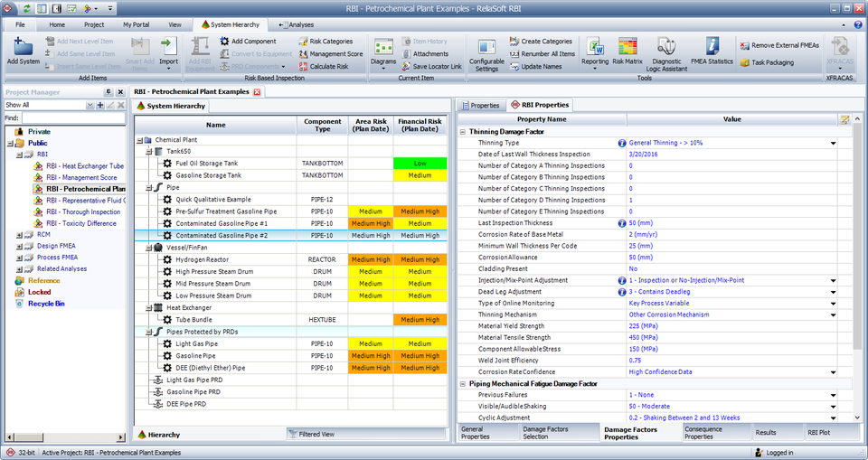The width and height of the screenshot is (868, 460).
Task: Switch to the Properties tab
Action: point(480,105)
